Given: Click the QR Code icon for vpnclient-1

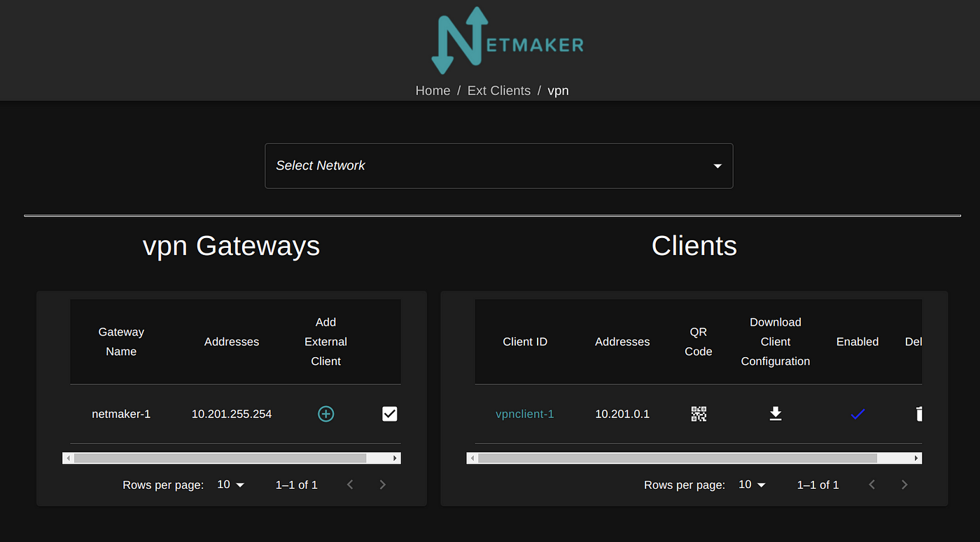Looking at the screenshot, I should [x=698, y=414].
